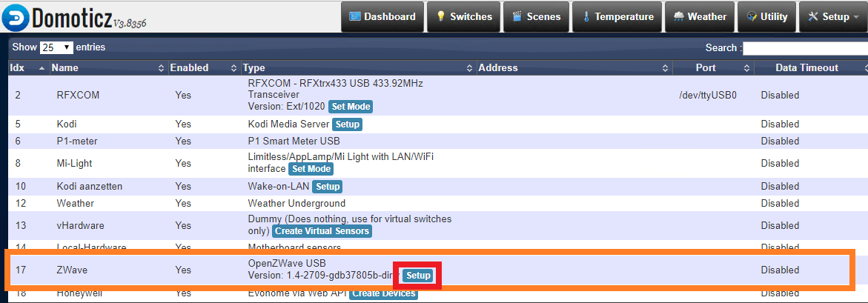
Task: Click Setup button for Kodi Media Server
Action: pyautogui.click(x=348, y=124)
